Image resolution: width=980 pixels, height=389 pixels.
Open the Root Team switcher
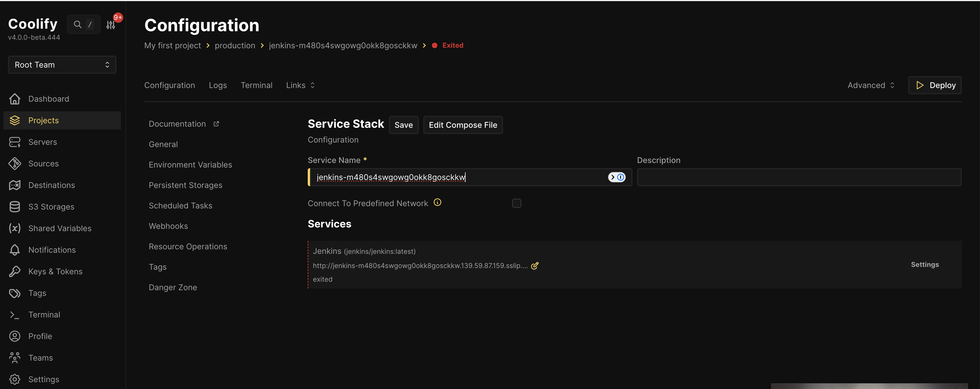coord(62,65)
